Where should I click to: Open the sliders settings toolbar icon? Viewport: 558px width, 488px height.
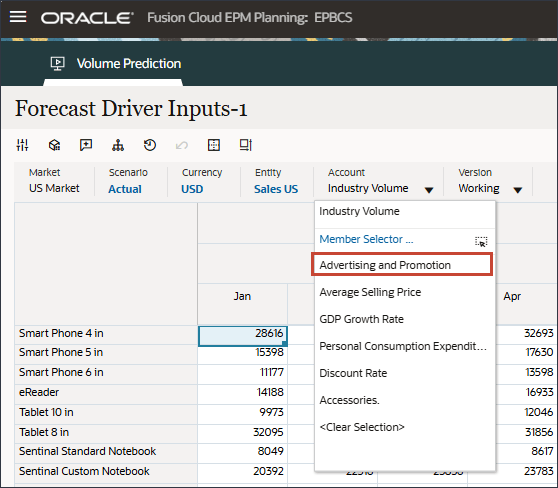click(22, 145)
